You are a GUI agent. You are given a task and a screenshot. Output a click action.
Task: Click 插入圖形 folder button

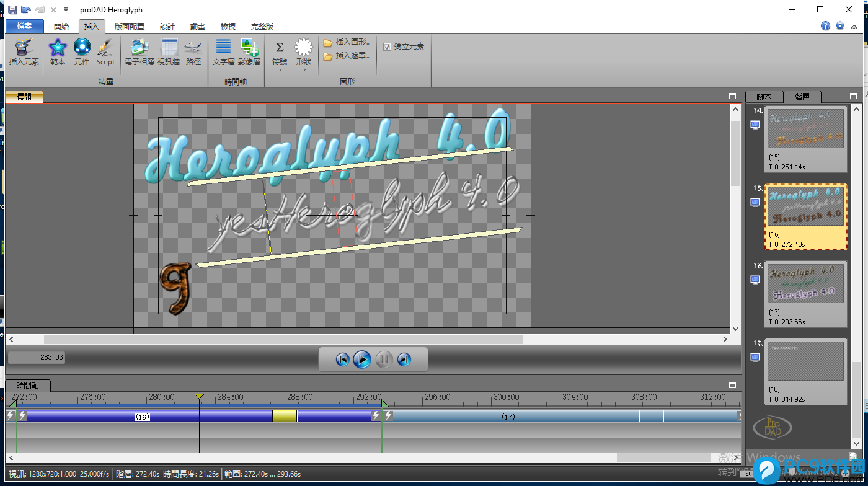click(347, 42)
